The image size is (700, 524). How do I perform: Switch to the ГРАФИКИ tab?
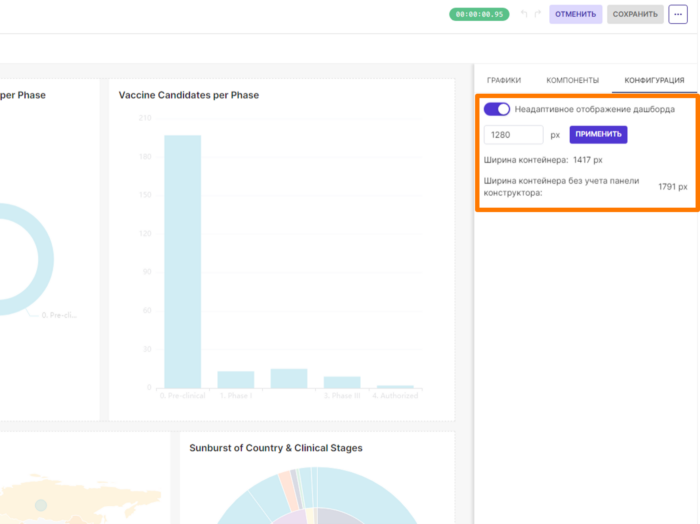click(504, 80)
